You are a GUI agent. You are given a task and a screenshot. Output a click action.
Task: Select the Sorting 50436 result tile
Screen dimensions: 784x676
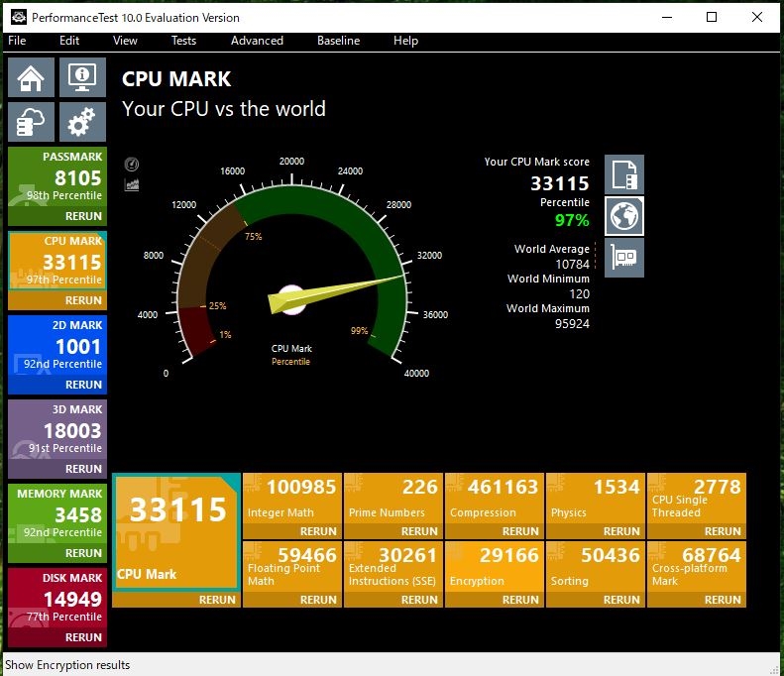pyautogui.click(x=596, y=567)
